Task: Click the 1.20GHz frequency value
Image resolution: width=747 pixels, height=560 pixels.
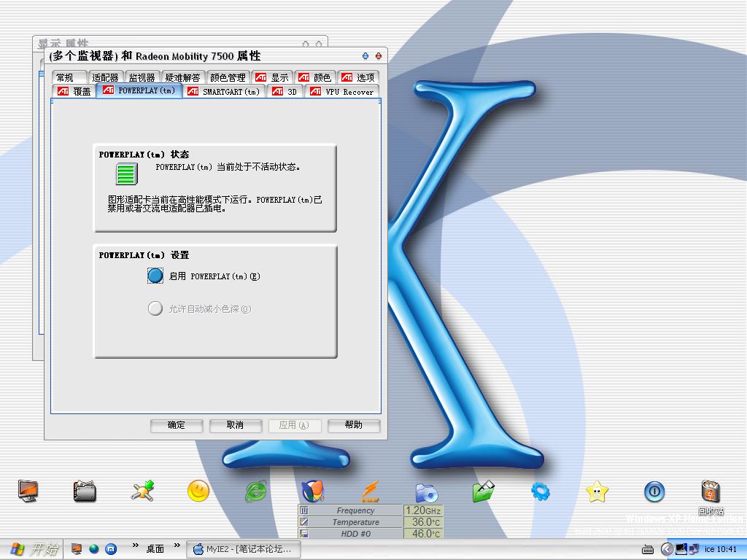Action: pyautogui.click(x=424, y=510)
